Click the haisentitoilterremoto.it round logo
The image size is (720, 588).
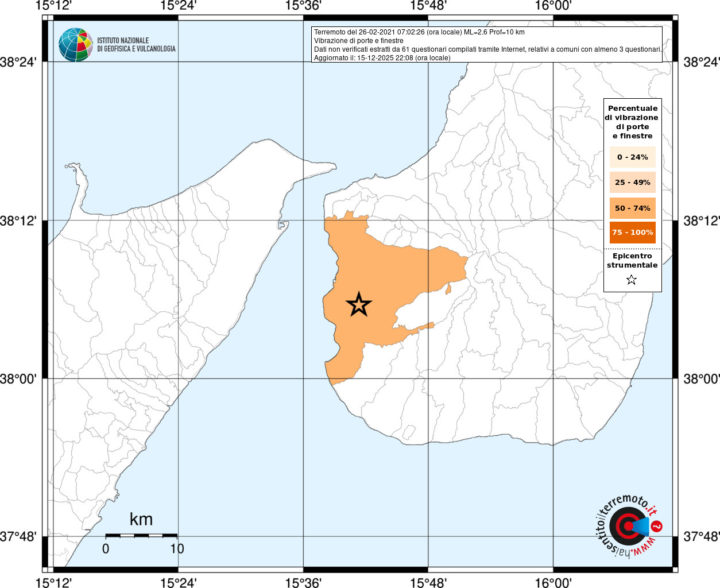628,525
